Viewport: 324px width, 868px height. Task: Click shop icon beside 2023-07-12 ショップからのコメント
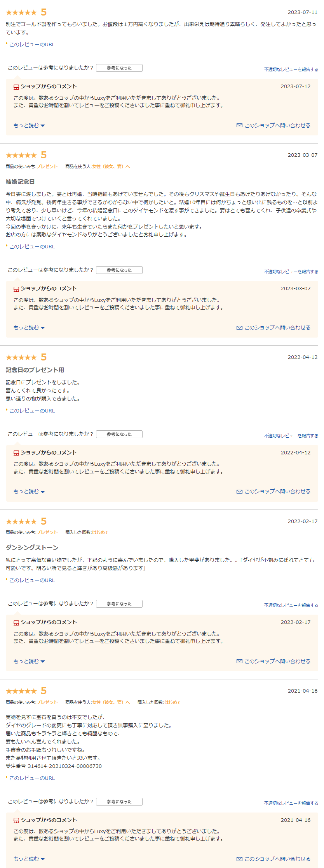click(x=16, y=87)
